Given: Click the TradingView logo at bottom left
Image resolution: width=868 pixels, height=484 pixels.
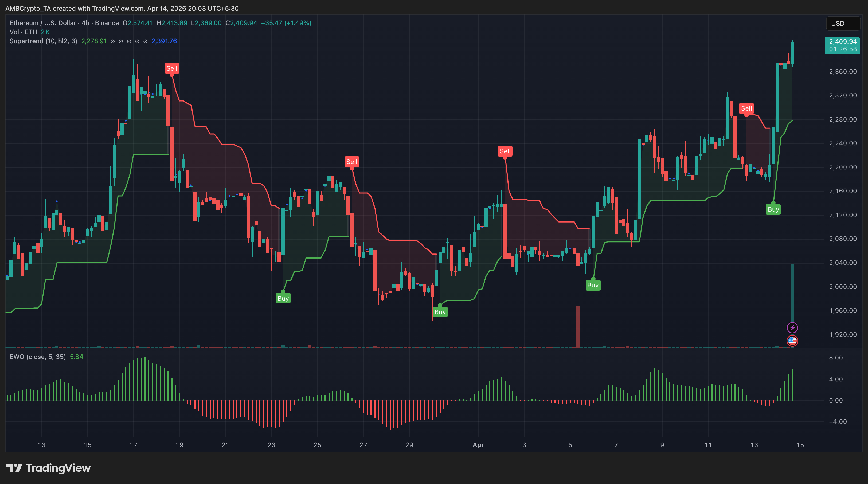Looking at the screenshot, I should click(49, 468).
